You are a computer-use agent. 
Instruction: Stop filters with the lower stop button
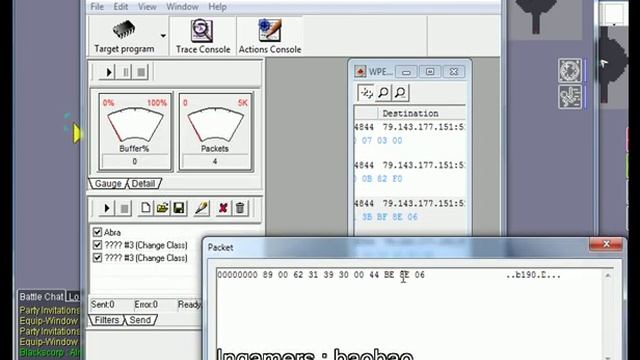(124, 208)
